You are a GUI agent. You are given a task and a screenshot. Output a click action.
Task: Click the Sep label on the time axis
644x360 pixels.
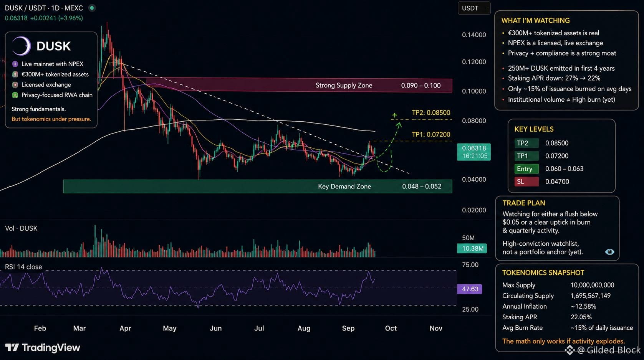click(x=348, y=328)
